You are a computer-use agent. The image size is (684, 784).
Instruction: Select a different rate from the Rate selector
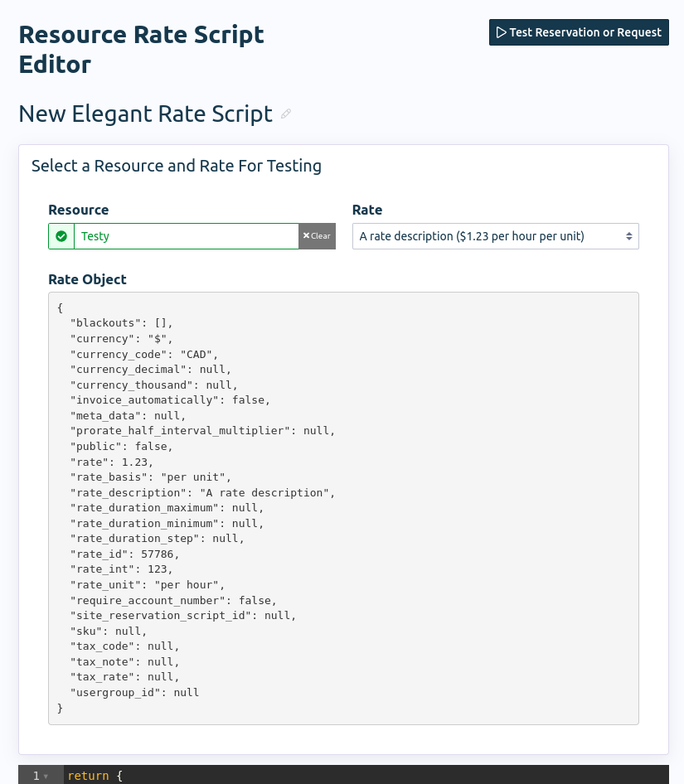click(x=495, y=236)
